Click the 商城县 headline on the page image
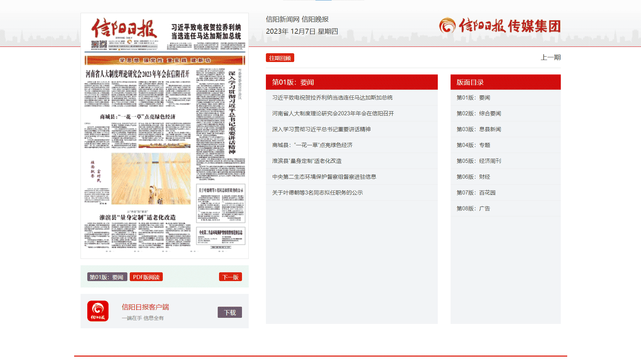The image size is (641, 364). (x=138, y=117)
